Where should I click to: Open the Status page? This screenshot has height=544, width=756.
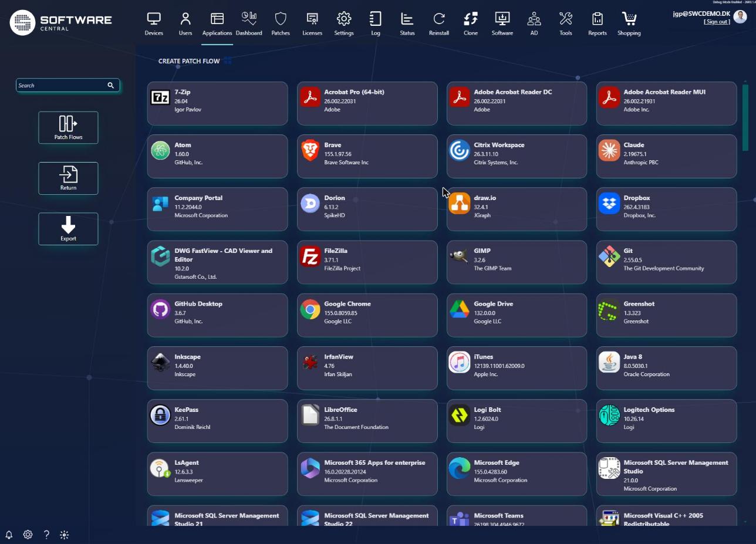pyautogui.click(x=407, y=24)
